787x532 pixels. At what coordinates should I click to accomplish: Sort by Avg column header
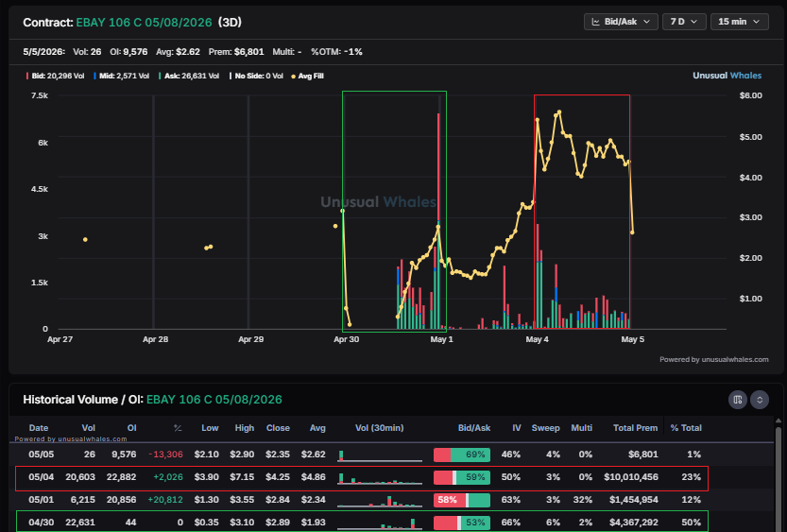point(317,428)
